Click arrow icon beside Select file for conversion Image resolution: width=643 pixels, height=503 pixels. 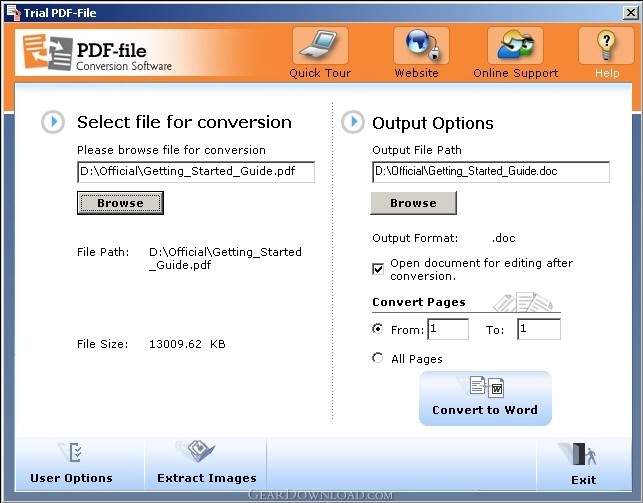click(x=53, y=122)
